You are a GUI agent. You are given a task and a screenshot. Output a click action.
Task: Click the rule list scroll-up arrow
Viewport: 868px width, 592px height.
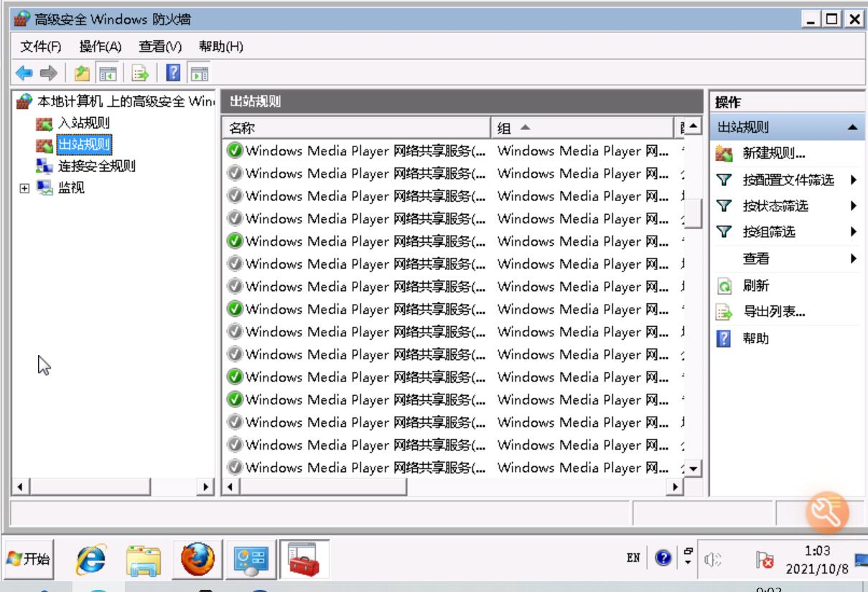pos(693,126)
